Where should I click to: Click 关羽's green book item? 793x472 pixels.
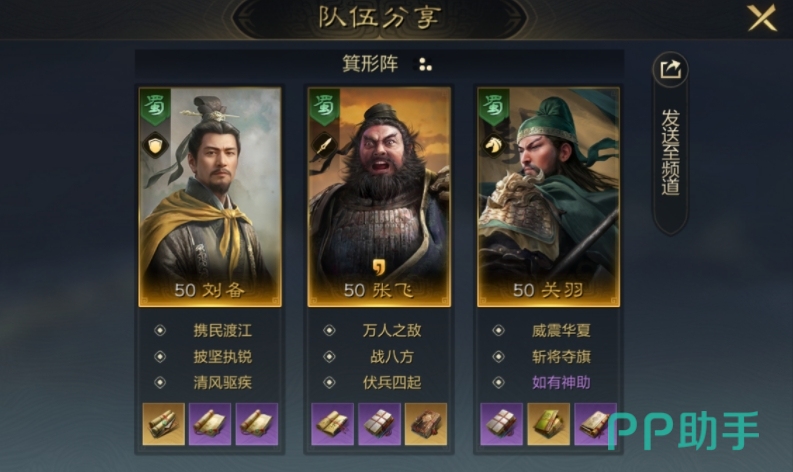click(x=548, y=424)
